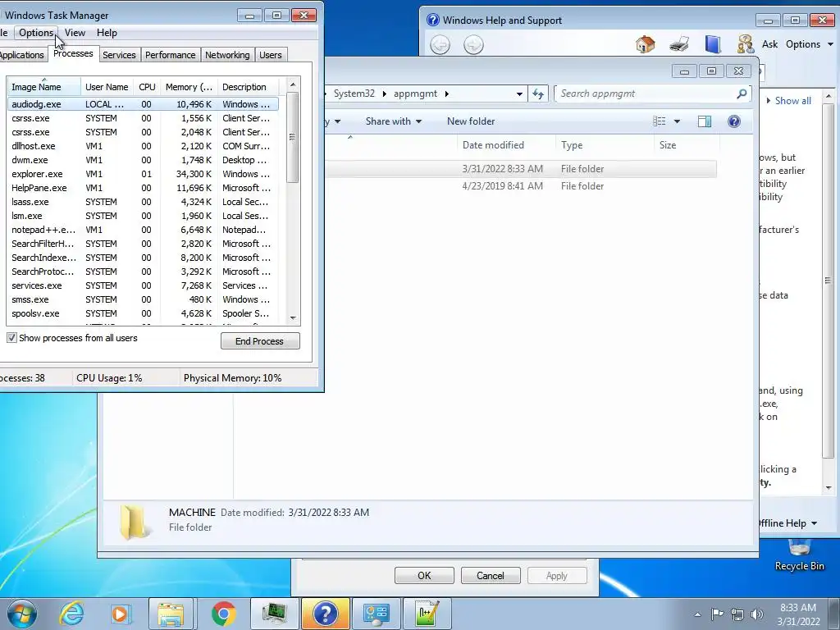The width and height of the screenshot is (840, 630).
Task: Click the Show all link
Action: (793, 101)
